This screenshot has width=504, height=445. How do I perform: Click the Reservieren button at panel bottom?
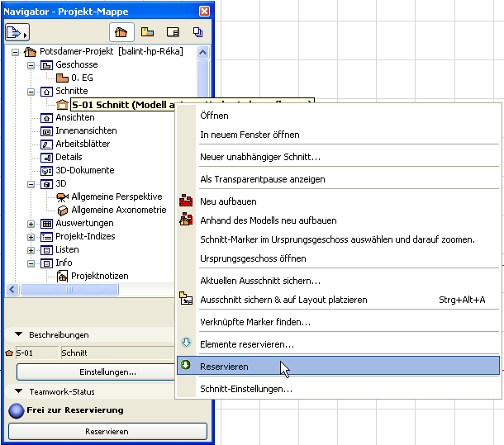point(107,432)
